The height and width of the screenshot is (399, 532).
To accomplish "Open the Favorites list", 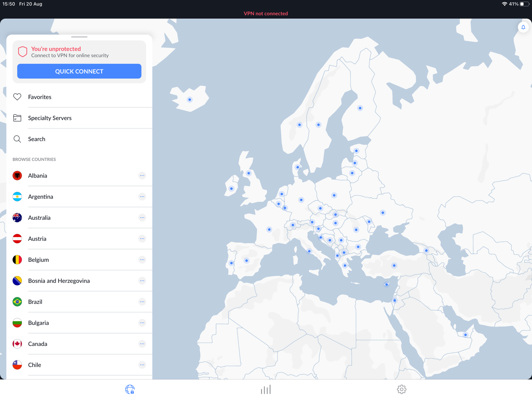I will click(x=39, y=97).
